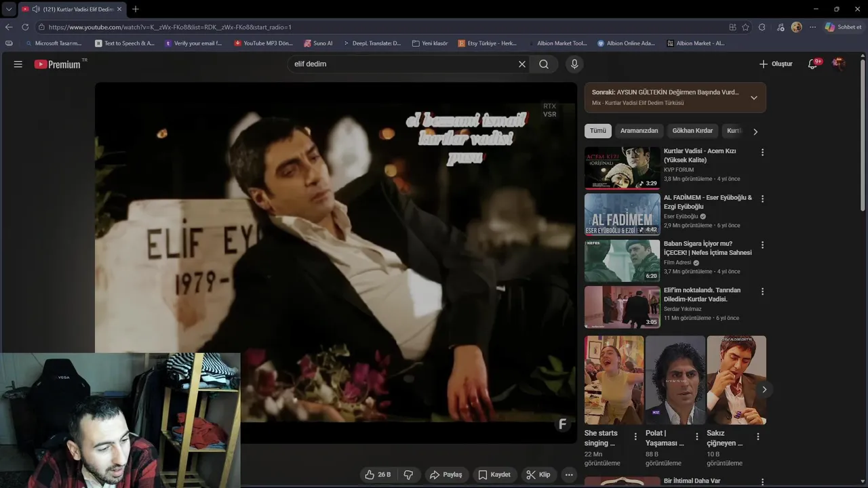Open Baban Sigara içiyor mu thumbnail
This screenshot has width=868, height=488.
pos(622,261)
